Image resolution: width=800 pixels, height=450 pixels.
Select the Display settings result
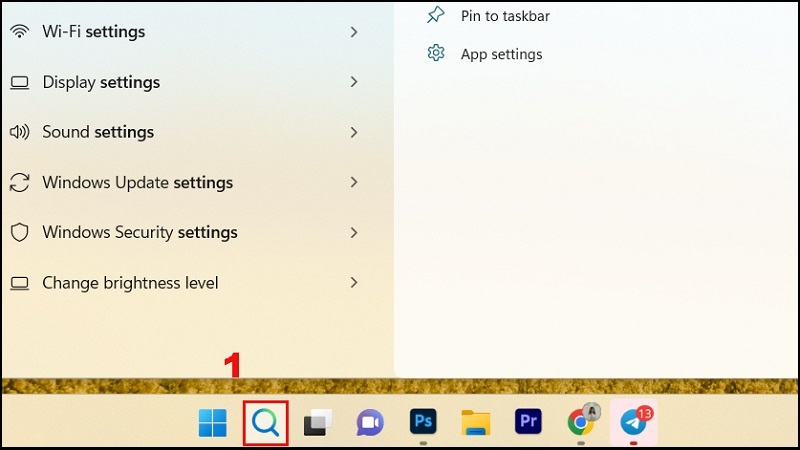[x=100, y=82]
